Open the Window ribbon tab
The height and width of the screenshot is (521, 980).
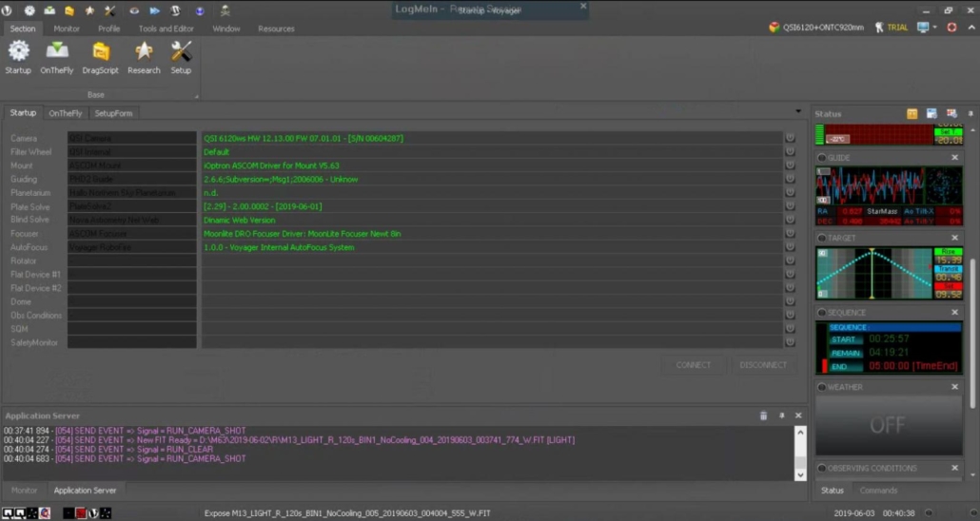[226, 29]
